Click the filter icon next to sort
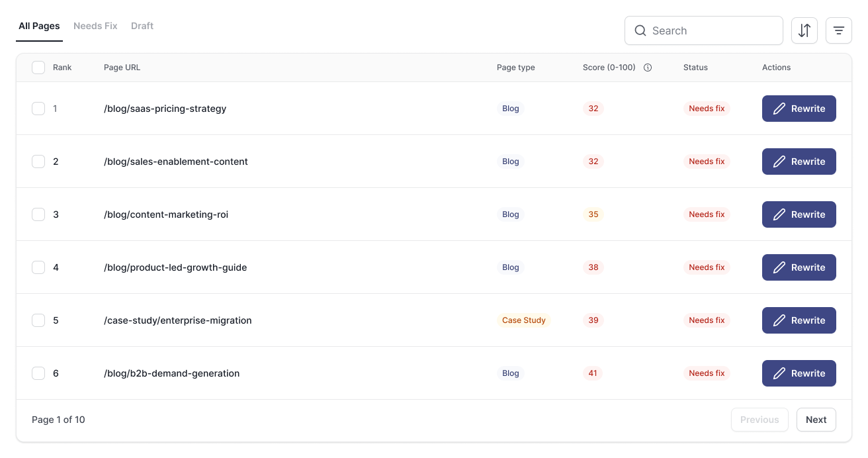Screen dimensions: 868x458 coord(839,30)
